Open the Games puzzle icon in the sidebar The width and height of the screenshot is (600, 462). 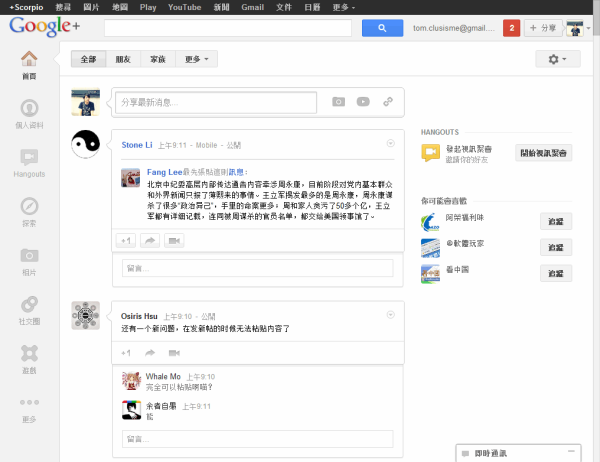point(29,353)
